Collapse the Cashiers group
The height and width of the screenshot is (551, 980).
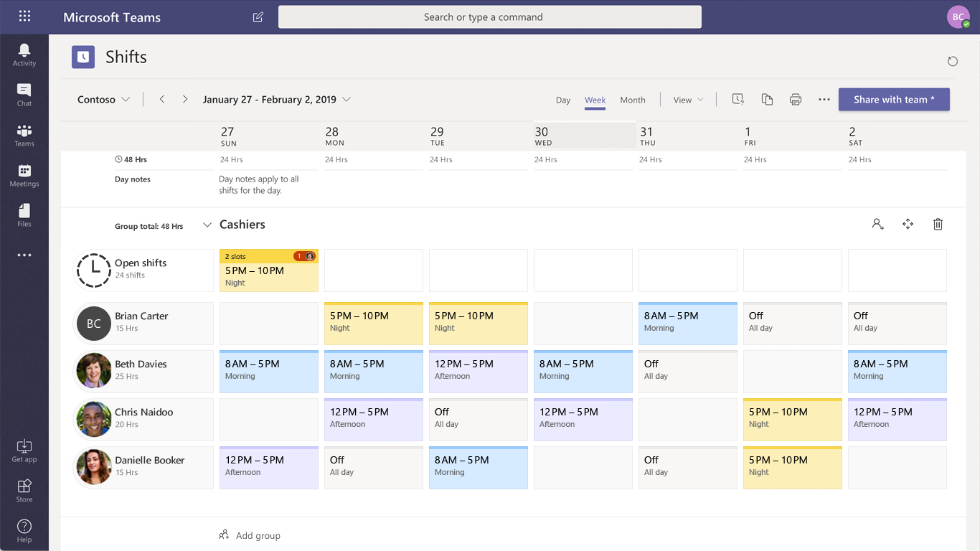click(207, 225)
